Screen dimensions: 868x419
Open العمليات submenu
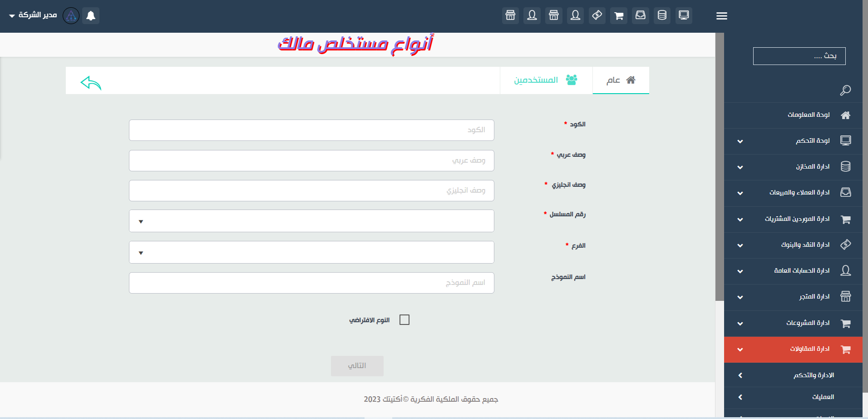[x=793, y=397]
